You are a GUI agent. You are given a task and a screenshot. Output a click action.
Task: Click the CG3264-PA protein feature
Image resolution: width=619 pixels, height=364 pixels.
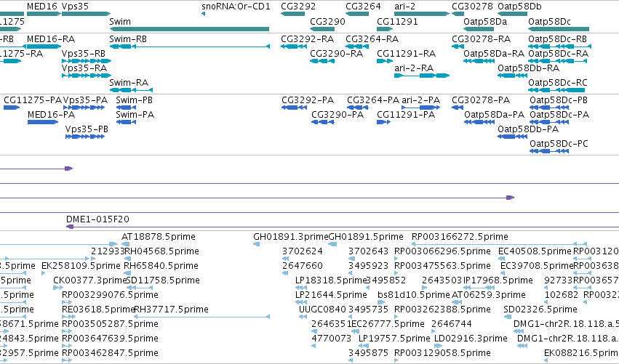[x=358, y=108]
